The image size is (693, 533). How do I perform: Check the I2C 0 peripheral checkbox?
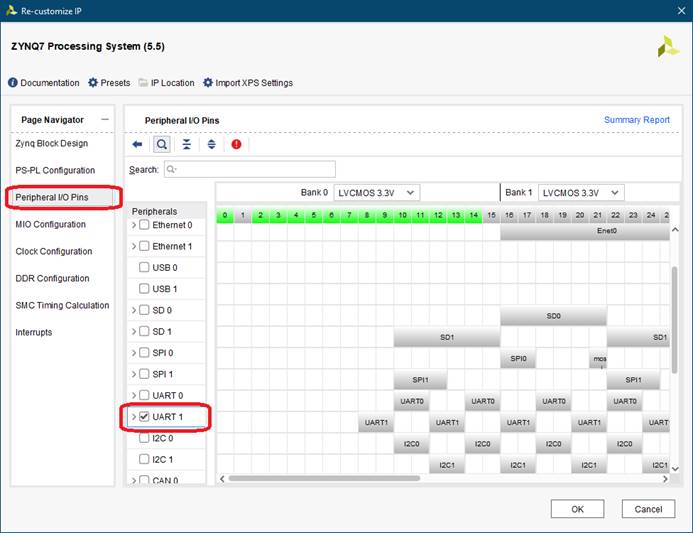coord(145,438)
